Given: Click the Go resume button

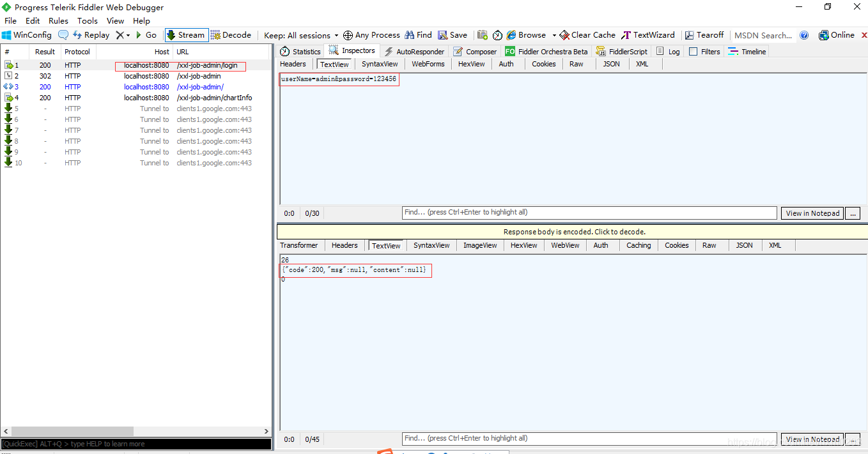Looking at the screenshot, I should point(146,35).
